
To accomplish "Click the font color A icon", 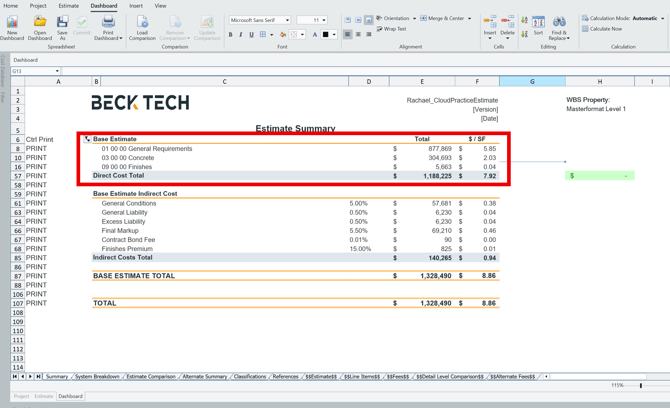I will tap(314, 35).
